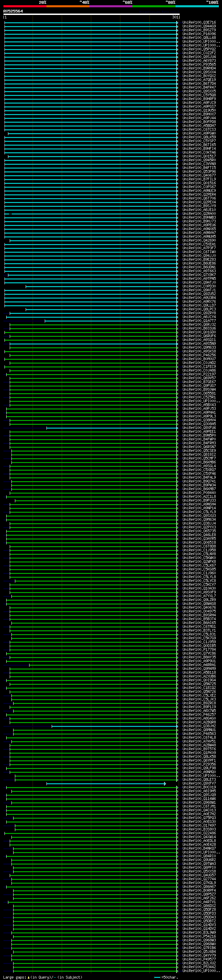Select hit label UniRef100_Q42690
This screenshot has height=980, width=222.
(x=199, y=241)
